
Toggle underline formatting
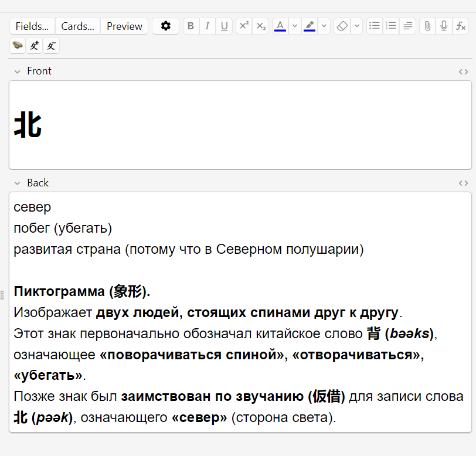[224, 26]
